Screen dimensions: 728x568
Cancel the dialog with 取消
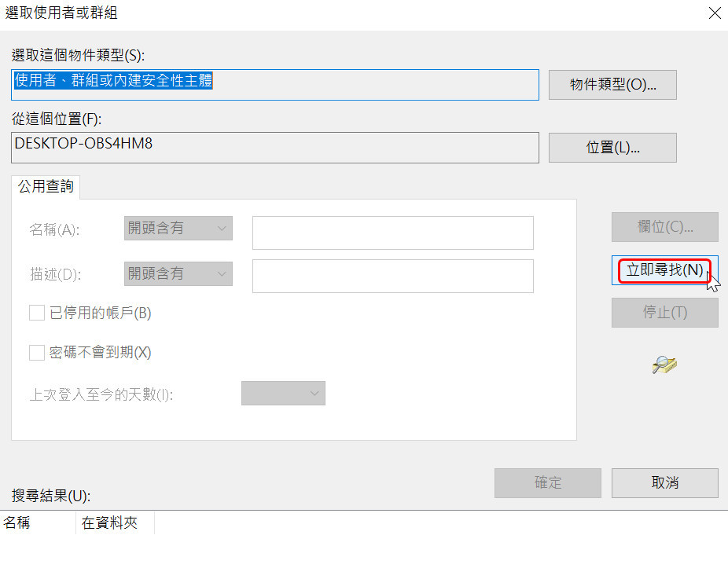pos(664,483)
